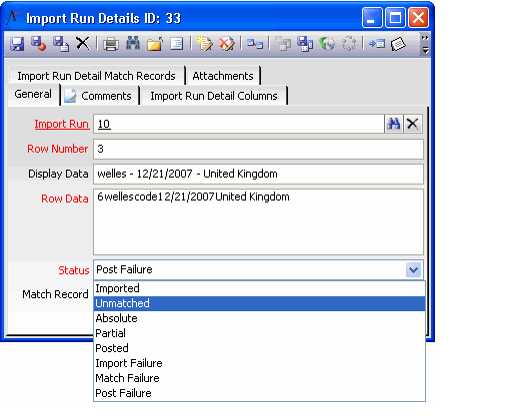Screen dimensions: 528x420
Task: Click the toolbar binoculars Find icon
Action: [x=133, y=44]
